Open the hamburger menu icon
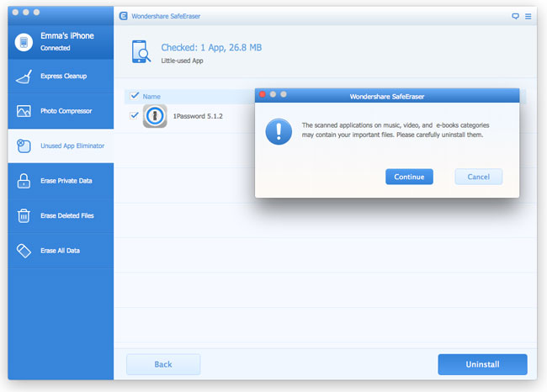547x392 pixels. 528,16
